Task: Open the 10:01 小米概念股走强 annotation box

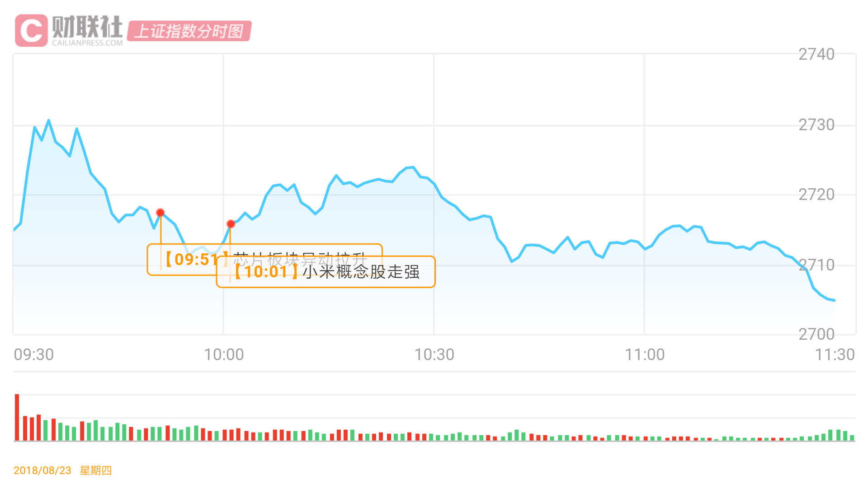Action: click(325, 272)
